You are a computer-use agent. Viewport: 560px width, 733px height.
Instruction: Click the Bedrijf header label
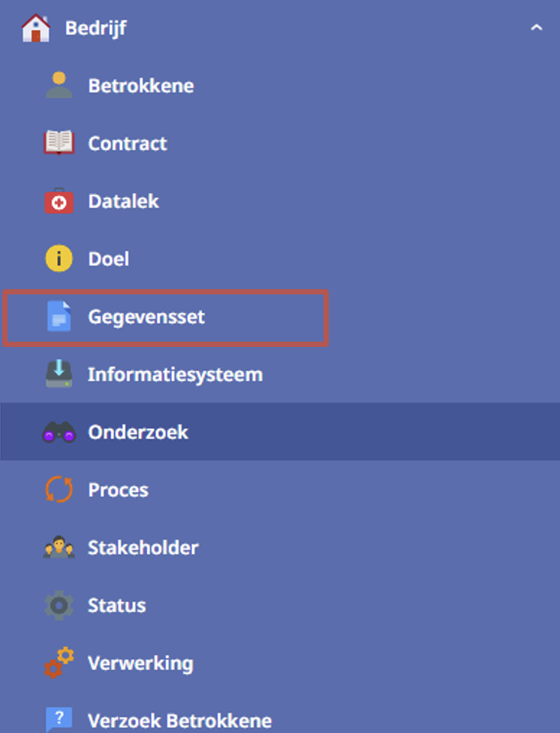(x=96, y=29)
